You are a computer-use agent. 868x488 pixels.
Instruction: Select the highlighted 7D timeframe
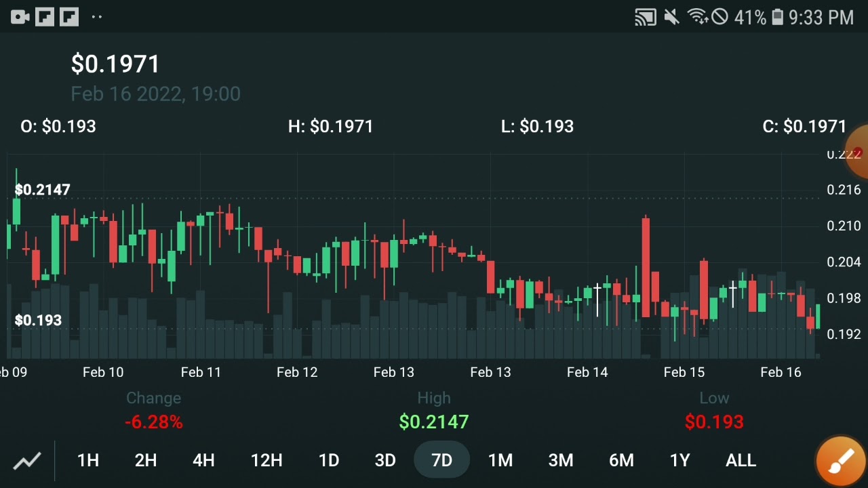442,461
